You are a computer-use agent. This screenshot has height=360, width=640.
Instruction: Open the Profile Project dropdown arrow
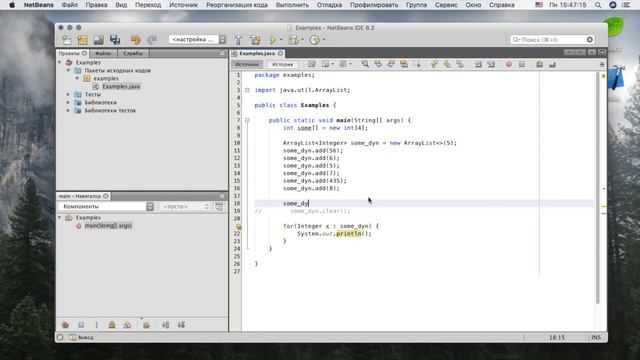(x=324, y=40)
